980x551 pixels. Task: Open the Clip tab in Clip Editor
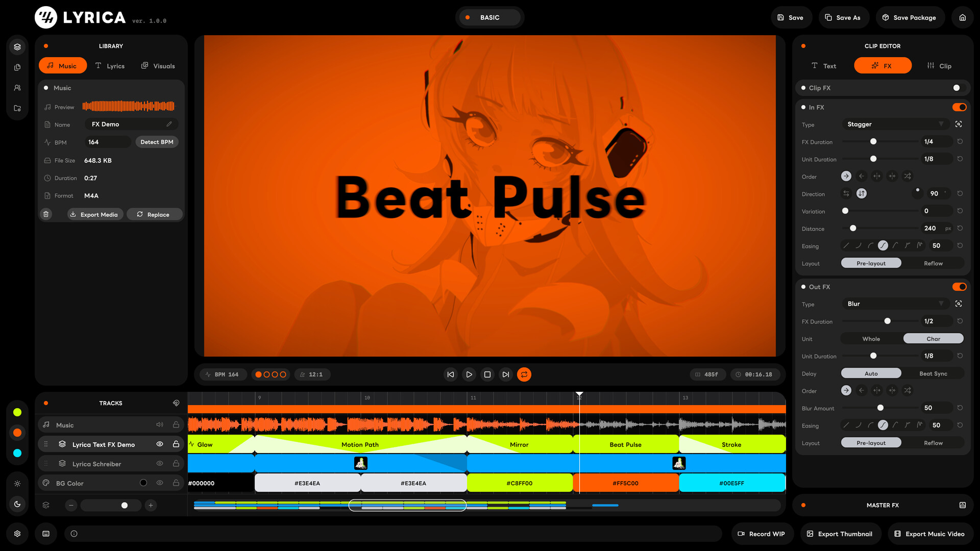click(940, 66)
